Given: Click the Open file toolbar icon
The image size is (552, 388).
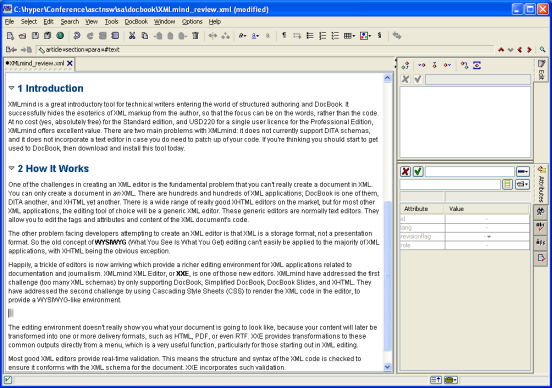Looking at the screenshot, I should [x=23, y=36].
